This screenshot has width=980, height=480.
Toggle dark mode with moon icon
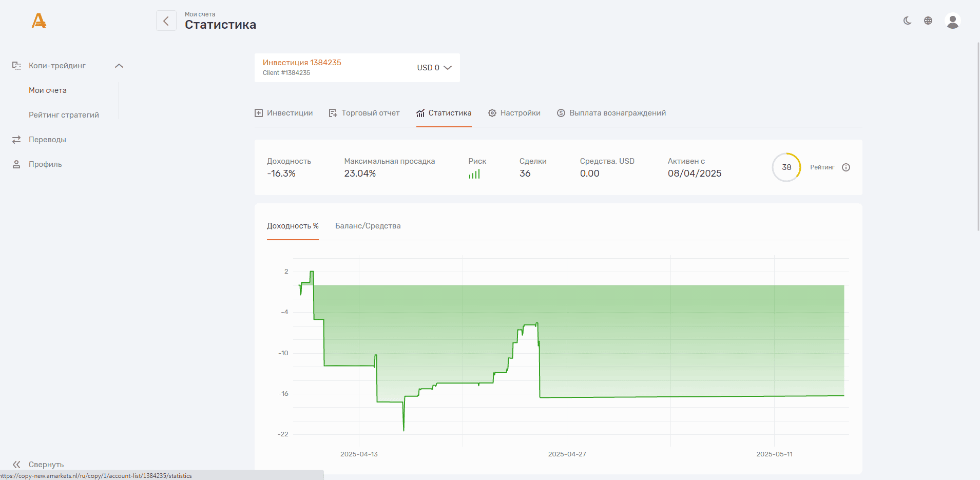908,21
